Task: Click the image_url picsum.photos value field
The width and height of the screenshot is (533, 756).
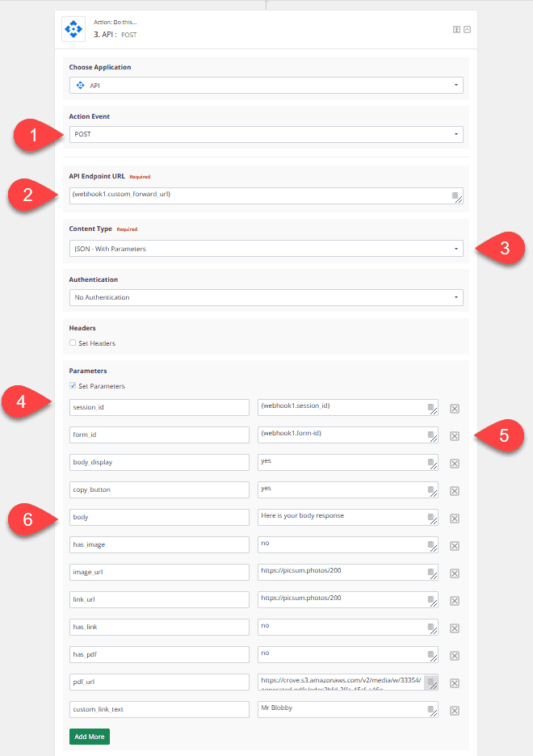Action: click(348, 573)
